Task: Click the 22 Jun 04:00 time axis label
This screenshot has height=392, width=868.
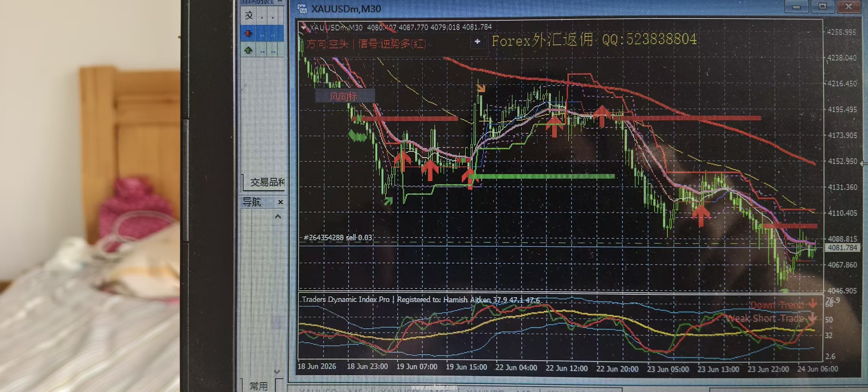Action: (x=516, y=368)
